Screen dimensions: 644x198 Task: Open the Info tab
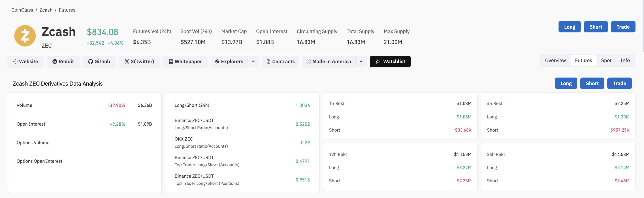coord(625,60)
